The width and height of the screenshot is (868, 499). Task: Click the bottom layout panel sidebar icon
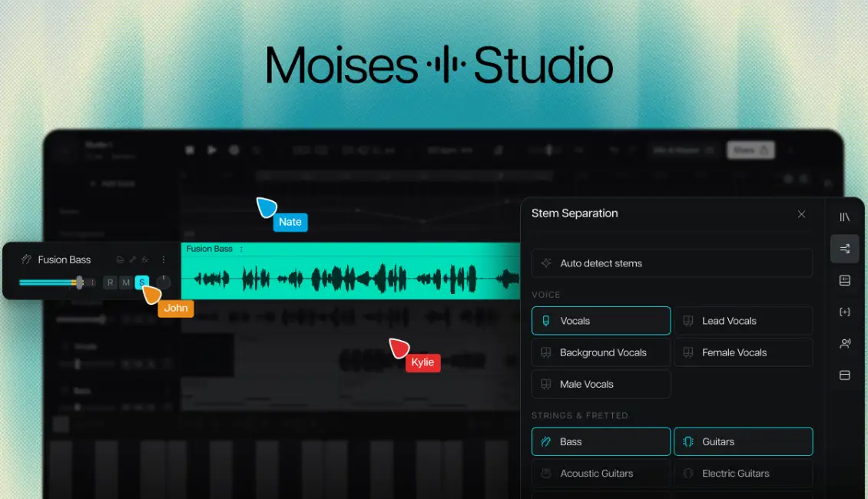point(844,375)
